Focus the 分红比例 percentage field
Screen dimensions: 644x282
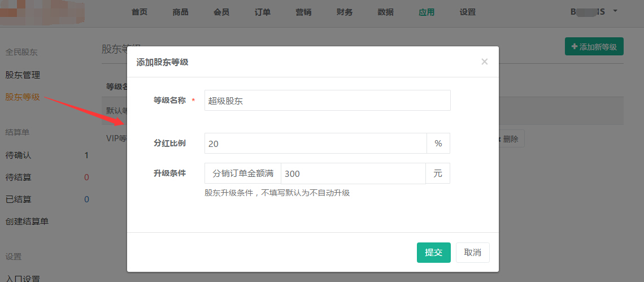pos(315,144)
